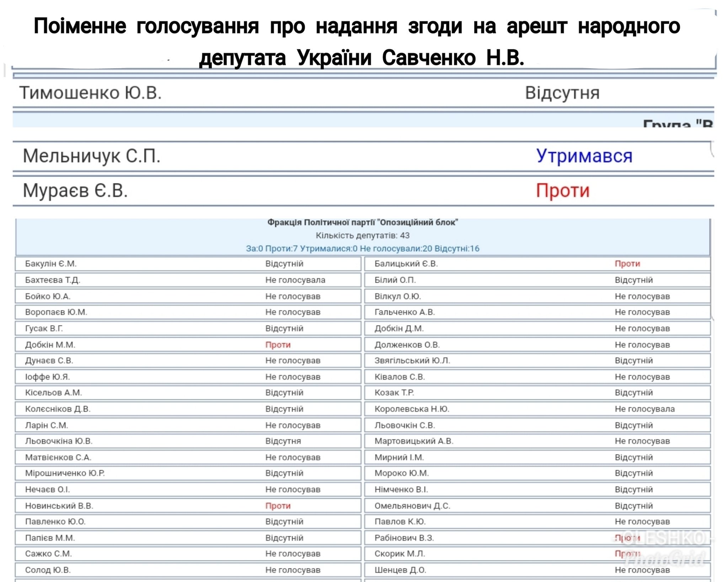Select deputy Нечаєв О.І.
Image resolution: width=728 pixels, height=582 pixels.
[x=47, y=489]
